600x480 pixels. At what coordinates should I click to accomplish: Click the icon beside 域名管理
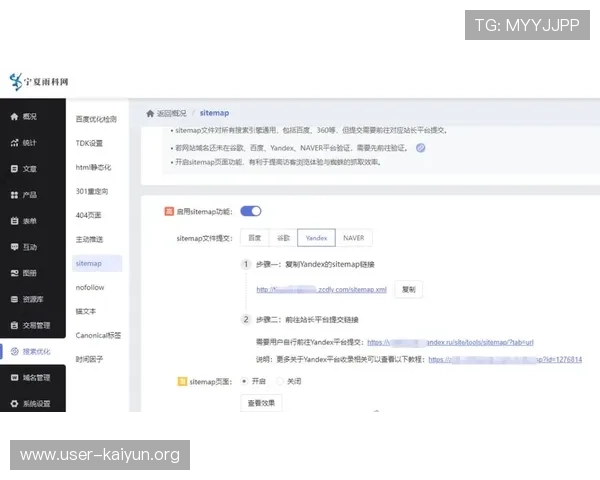coord(14,377)
